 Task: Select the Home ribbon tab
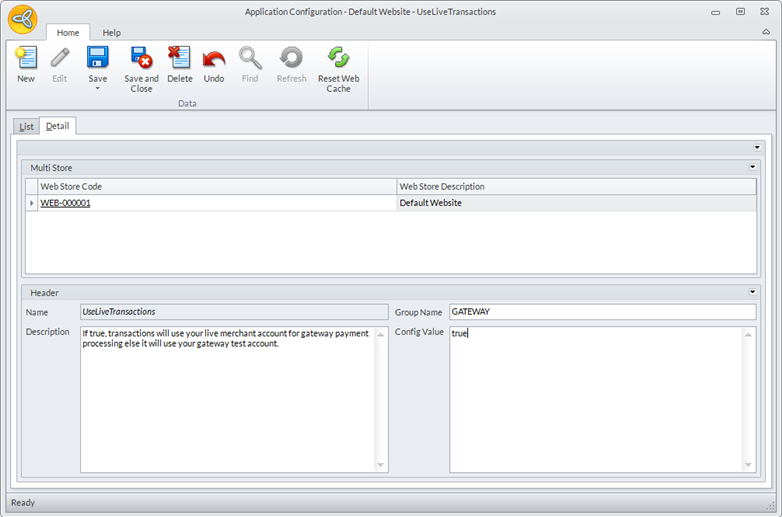(x=68, y=33)
